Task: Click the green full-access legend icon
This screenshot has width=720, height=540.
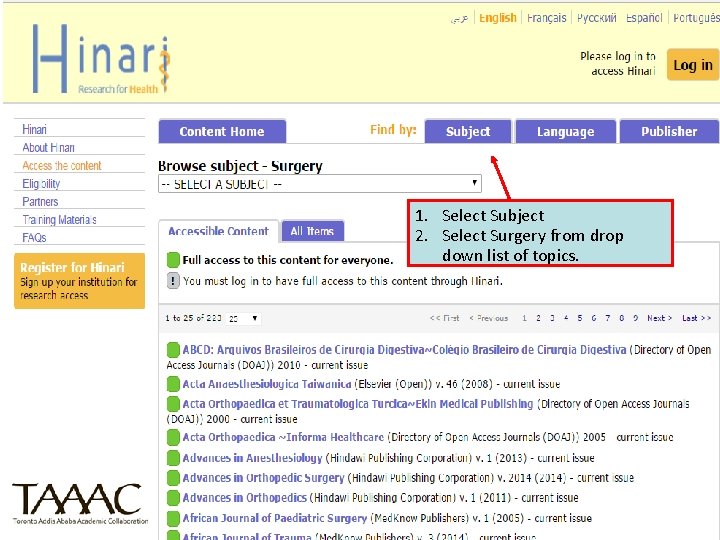Action: 173,260
